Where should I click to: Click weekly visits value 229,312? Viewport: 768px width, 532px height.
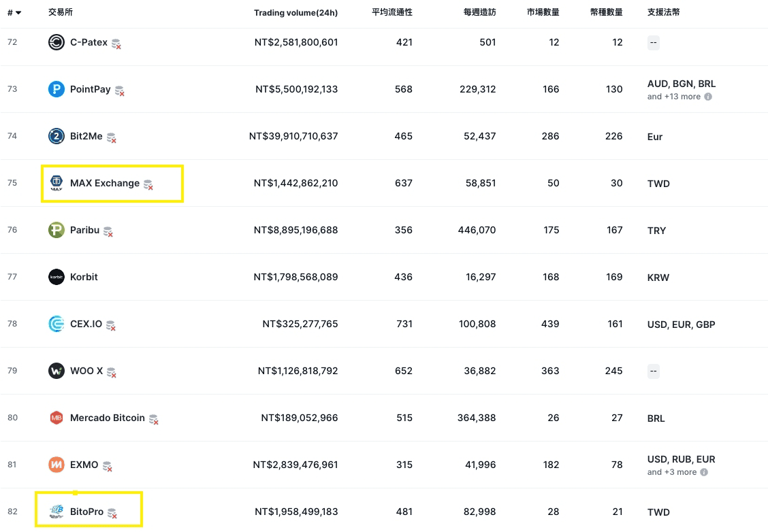477,89
